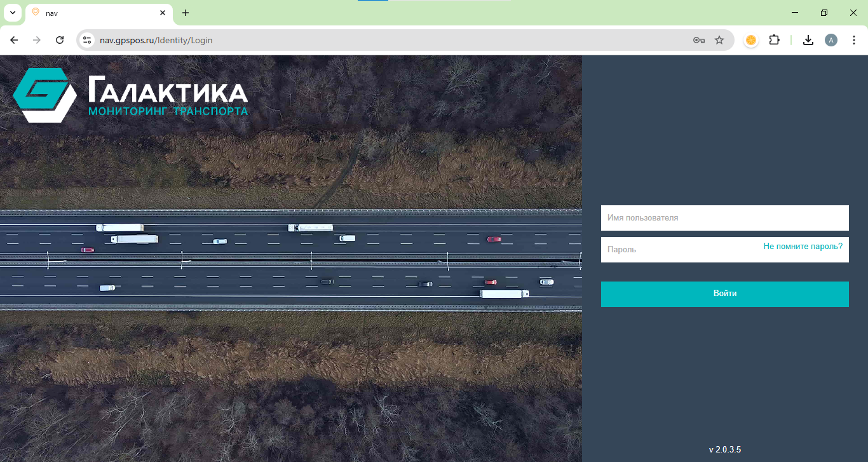Viewport: 868px width, 462px height.
Task: Click "МОНИТОРИНГ ТРАНСПОРТА" tagline text
Action: 168,111
